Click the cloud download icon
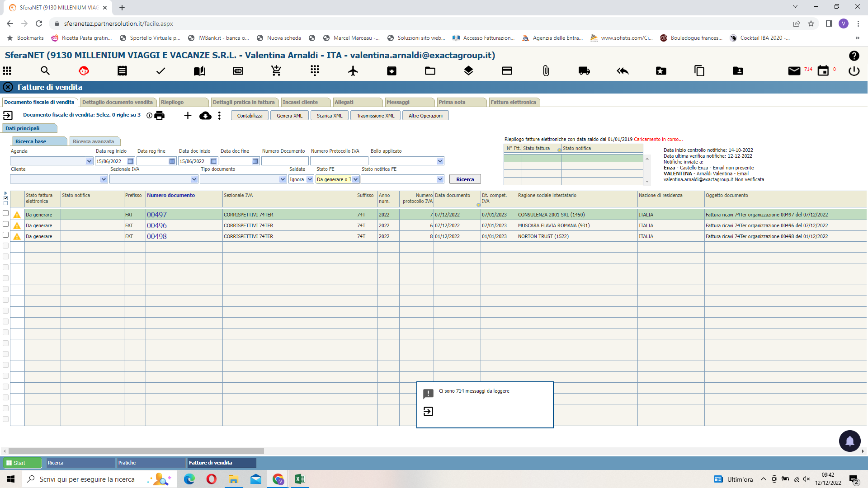 click(x=205, y=116)
